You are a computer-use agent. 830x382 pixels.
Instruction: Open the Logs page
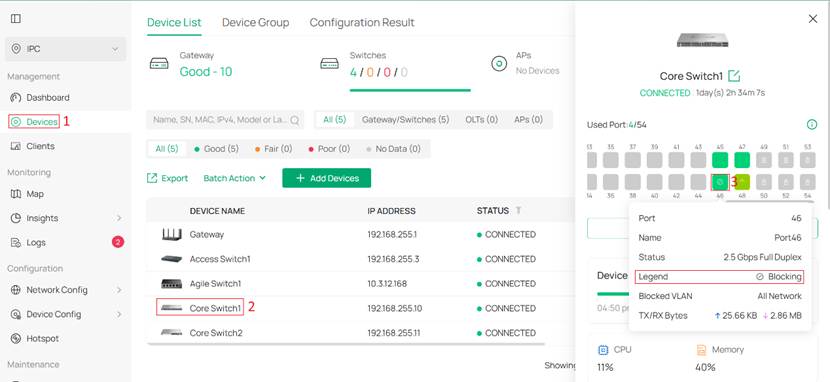click(36, 242)
